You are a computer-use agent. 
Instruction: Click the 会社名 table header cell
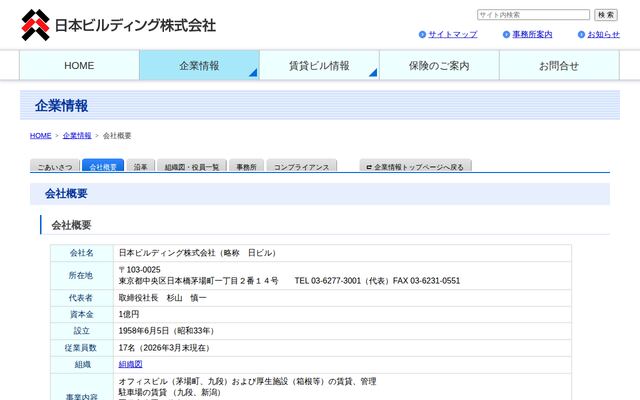pos(82,253)
